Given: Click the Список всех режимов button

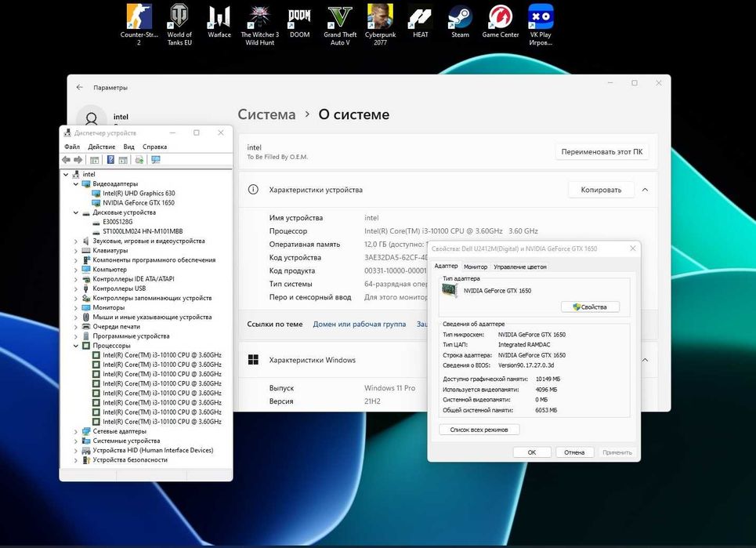Looking at the screenshot, I should click(479, 430).
